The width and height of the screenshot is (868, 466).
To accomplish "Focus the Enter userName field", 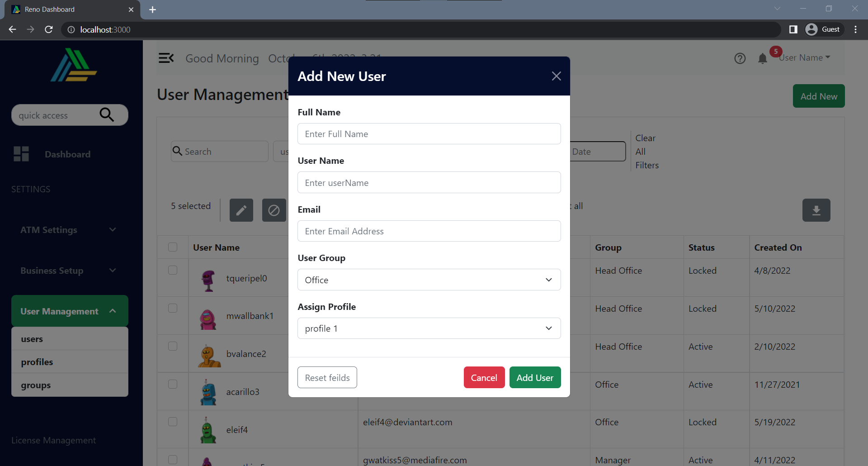I will [429, 182].
